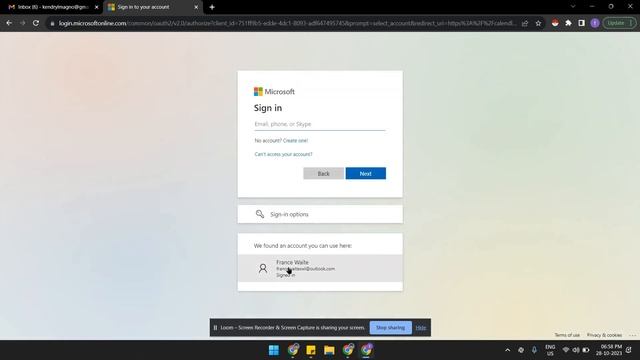Screen dimensions: 640x360
Task: Close the Sign in to your account tab
Action: [196, 7]
